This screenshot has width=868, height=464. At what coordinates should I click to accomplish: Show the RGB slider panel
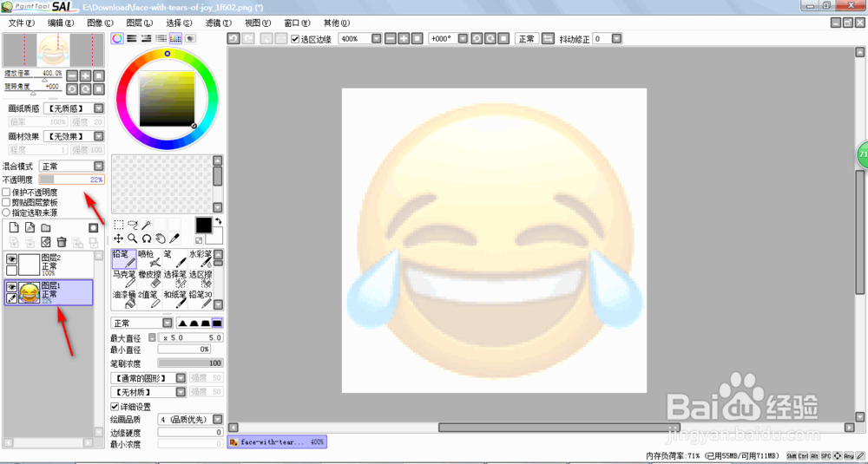pyautogui.click(x=132, y=38)
